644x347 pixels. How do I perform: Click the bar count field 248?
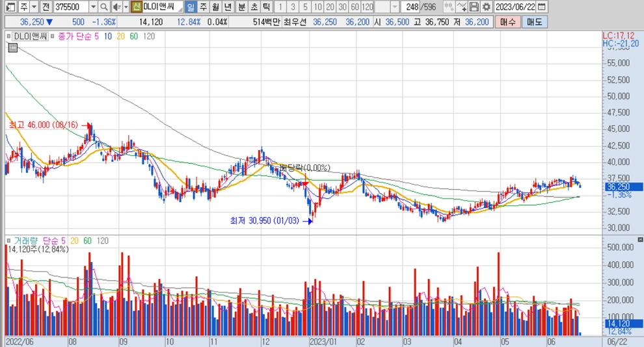tap(410, 6)
